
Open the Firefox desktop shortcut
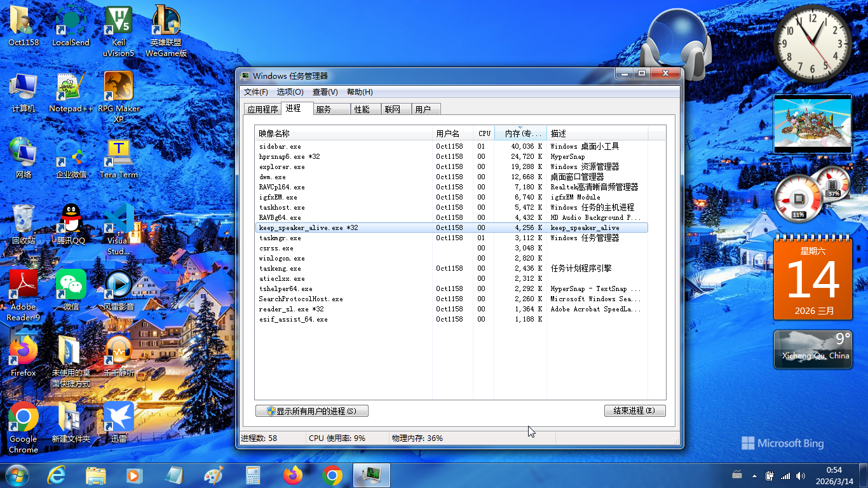pos(24,352)
